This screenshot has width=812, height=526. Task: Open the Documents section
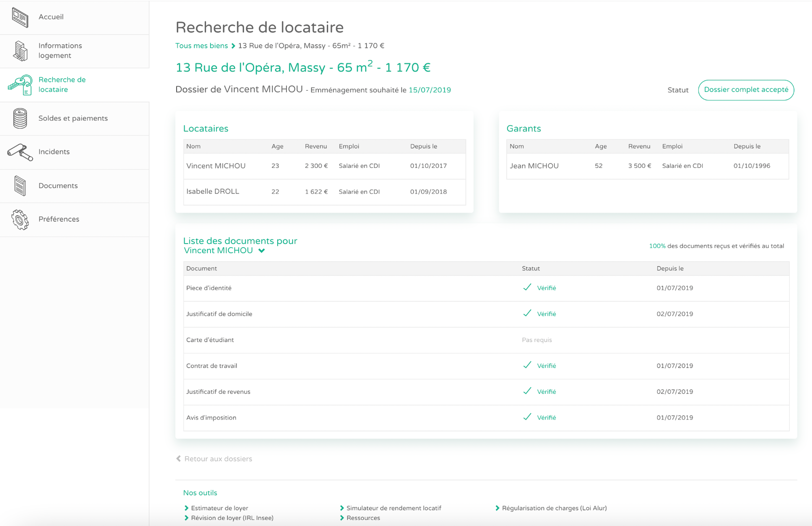(x=74, y=186)
